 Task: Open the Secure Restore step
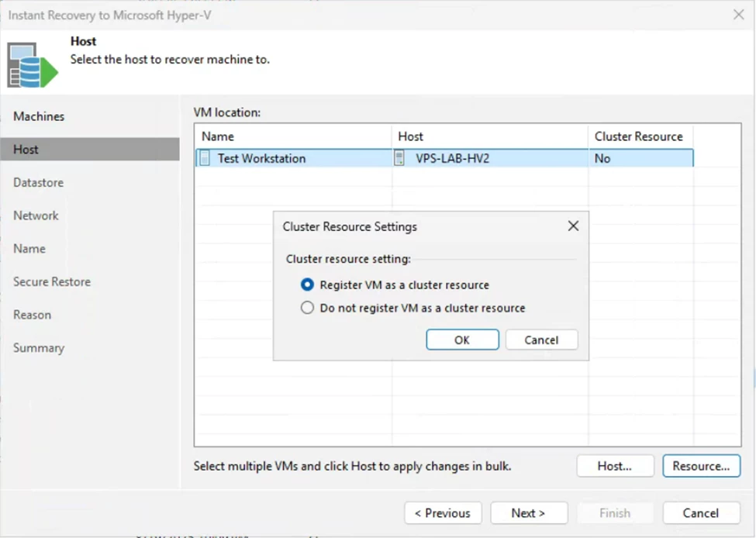52,281
